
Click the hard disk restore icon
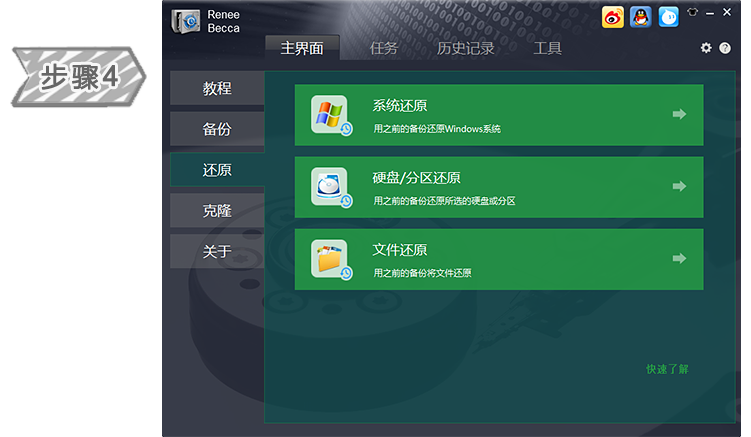click(x=331, y=187)
